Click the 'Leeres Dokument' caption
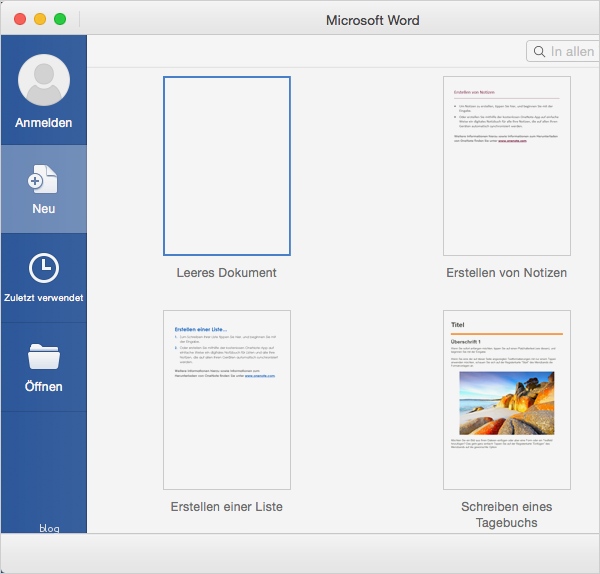Screen dimensions: 600x574 pos(227,273)
